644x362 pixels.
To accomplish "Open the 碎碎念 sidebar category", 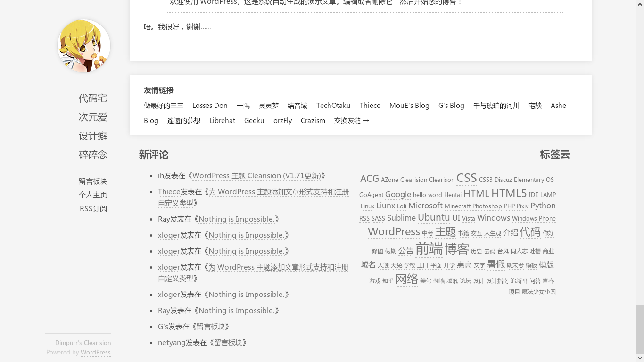I will [92, 155].
